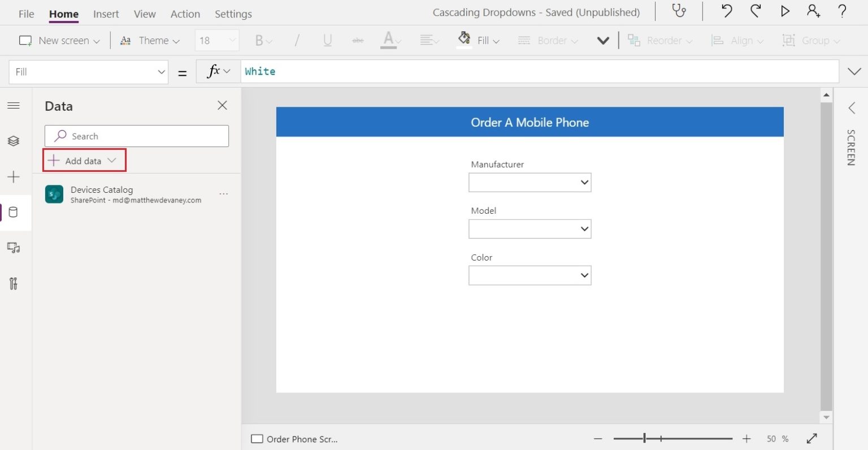868x450 pixels.
Task: Expand the formula bar chevron
Action: tap(854, 71)
